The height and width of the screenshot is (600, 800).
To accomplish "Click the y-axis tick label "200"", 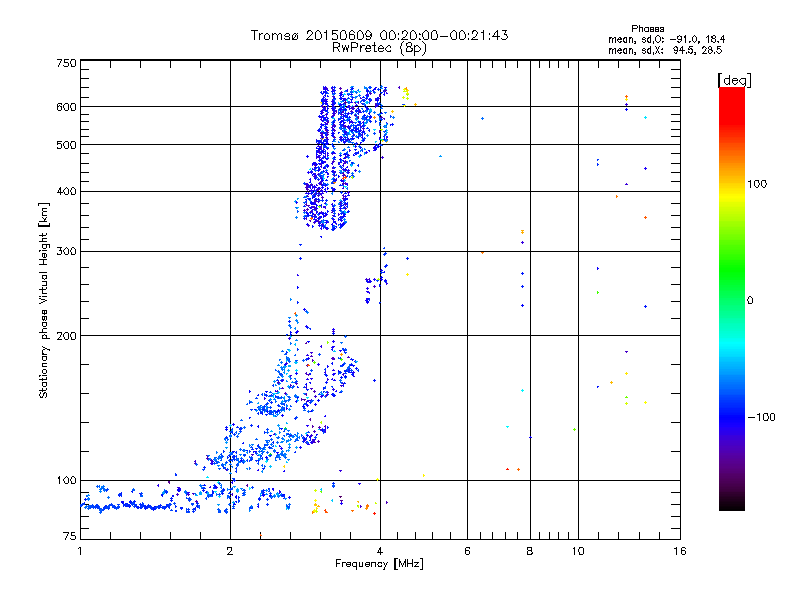I will click(67, 336).
